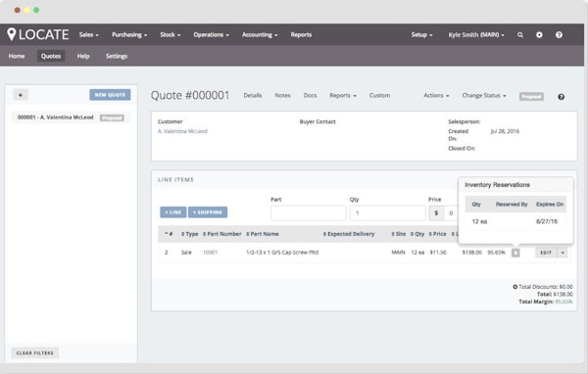Switch to the quote Docs tab
Viewport: 588px width, 374px height.
[310, 96]
